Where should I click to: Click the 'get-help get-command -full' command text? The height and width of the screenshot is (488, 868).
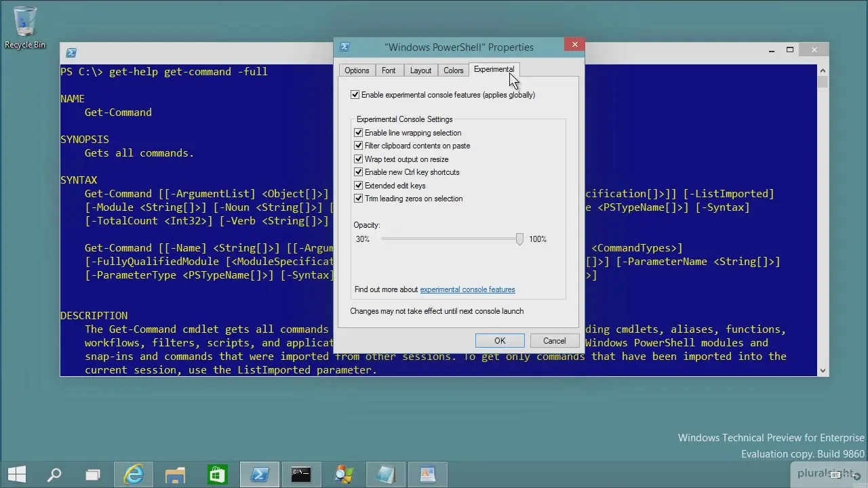[x=189, y=72]
